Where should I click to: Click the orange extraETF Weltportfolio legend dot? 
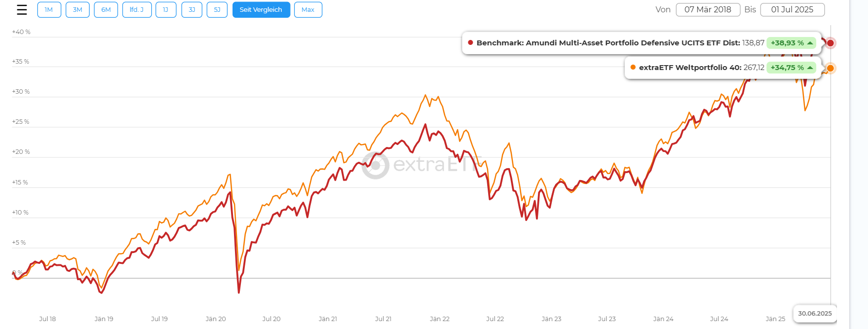pos(633,68)
